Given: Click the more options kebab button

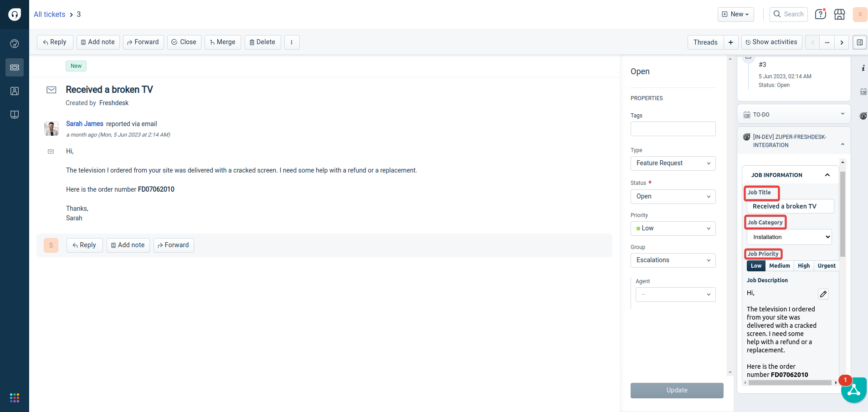Looking at the screenshot, I should (x=292, y=42).
